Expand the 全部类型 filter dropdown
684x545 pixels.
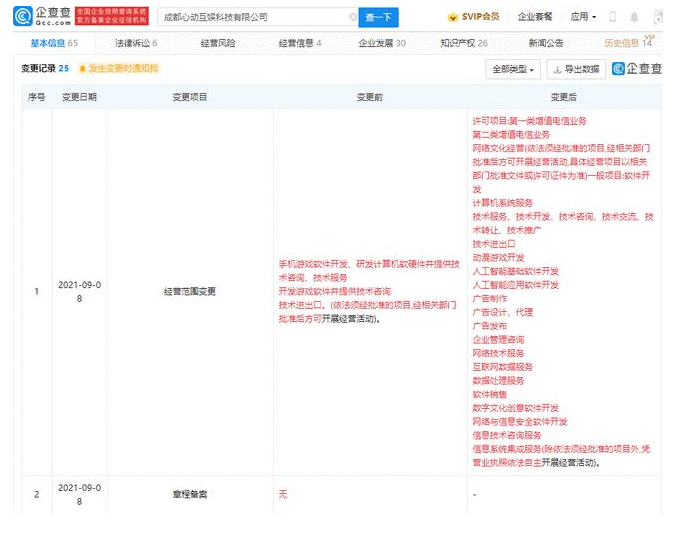pos(513,69)
